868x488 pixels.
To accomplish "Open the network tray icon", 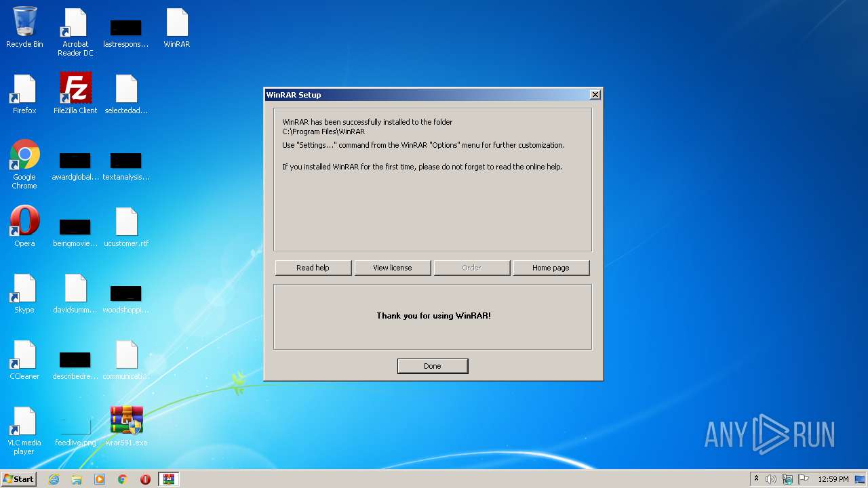I will pos(787,479).
